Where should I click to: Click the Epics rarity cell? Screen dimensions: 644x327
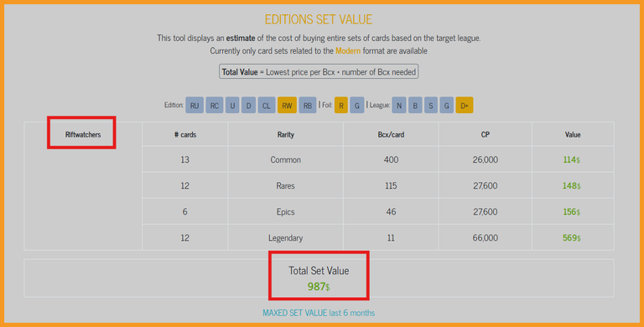(285, 211)
